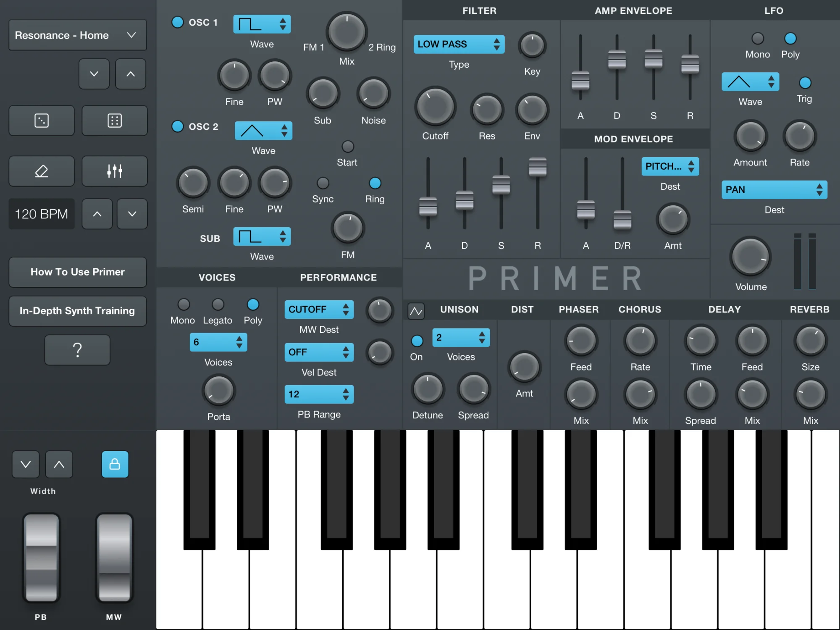Open the mixer sliders settings icon
840x630 pixels.
pyautogui.click(x=114, y=171)
